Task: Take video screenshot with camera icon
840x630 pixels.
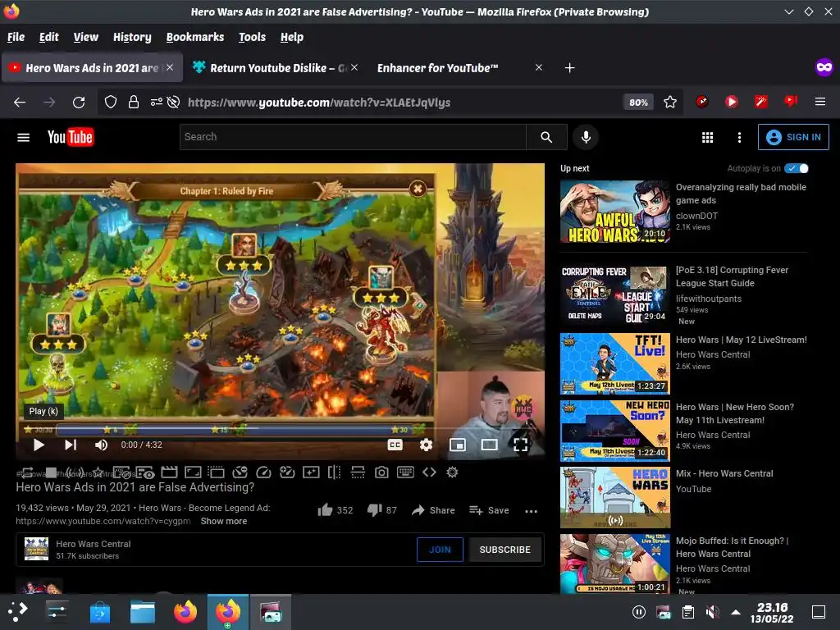Action: [x=381, y=472]
